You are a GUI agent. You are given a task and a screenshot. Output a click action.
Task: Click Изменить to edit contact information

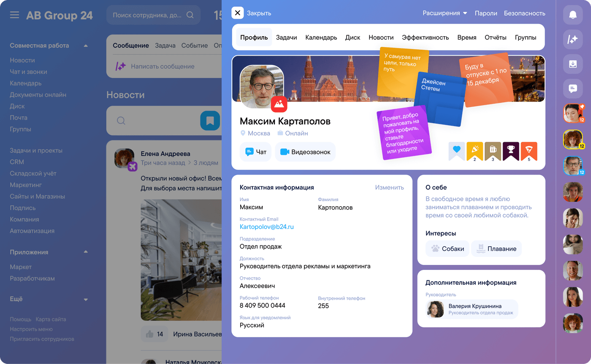point(389,187)
